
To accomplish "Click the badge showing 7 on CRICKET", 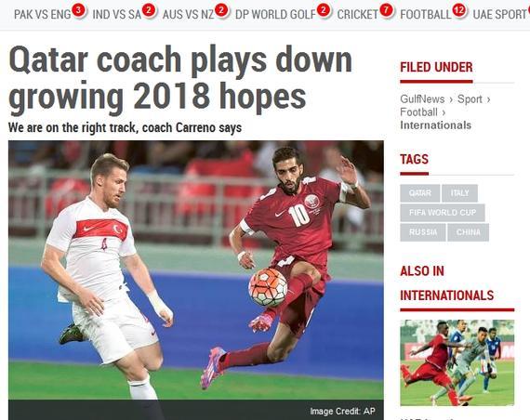I will point(386,10).
